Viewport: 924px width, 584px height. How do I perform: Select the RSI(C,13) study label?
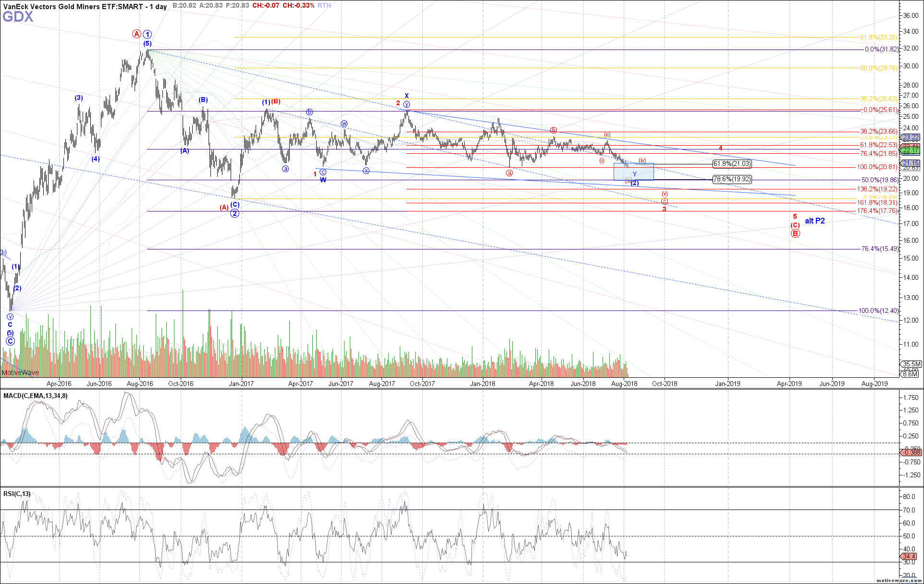(17, 494)
